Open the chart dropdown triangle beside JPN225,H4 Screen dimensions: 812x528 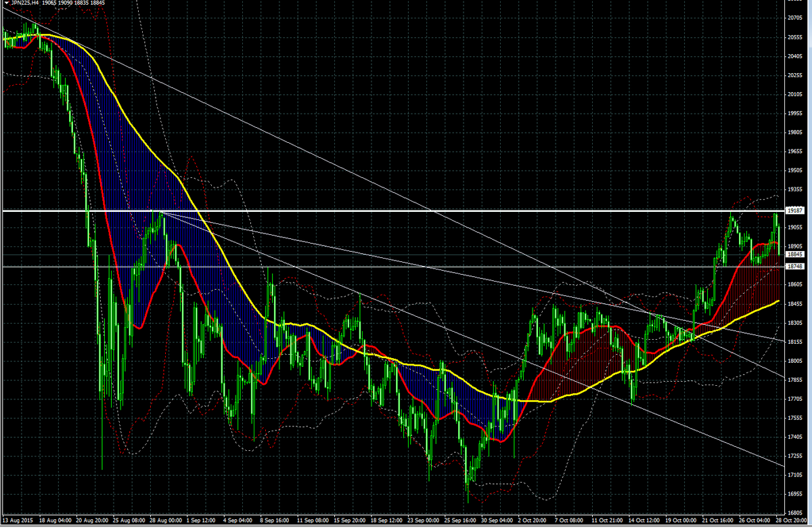click(x=6, y=3)
